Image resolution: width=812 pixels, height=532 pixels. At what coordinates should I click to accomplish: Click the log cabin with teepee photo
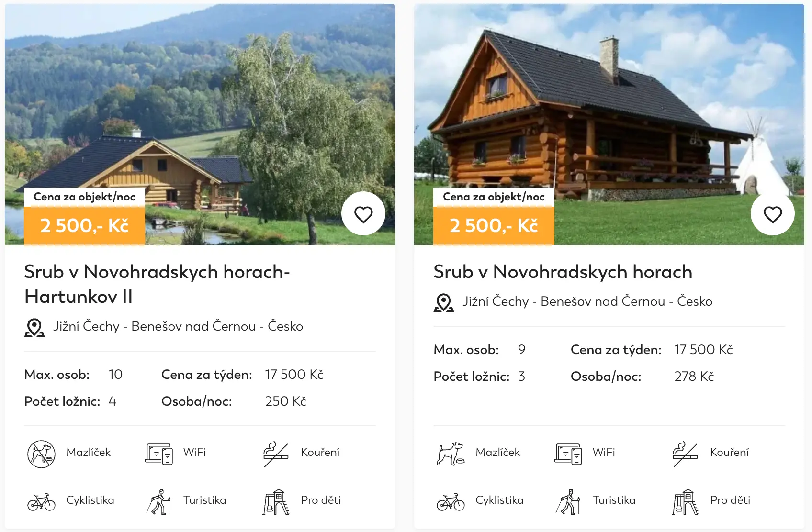pos(609,124)
